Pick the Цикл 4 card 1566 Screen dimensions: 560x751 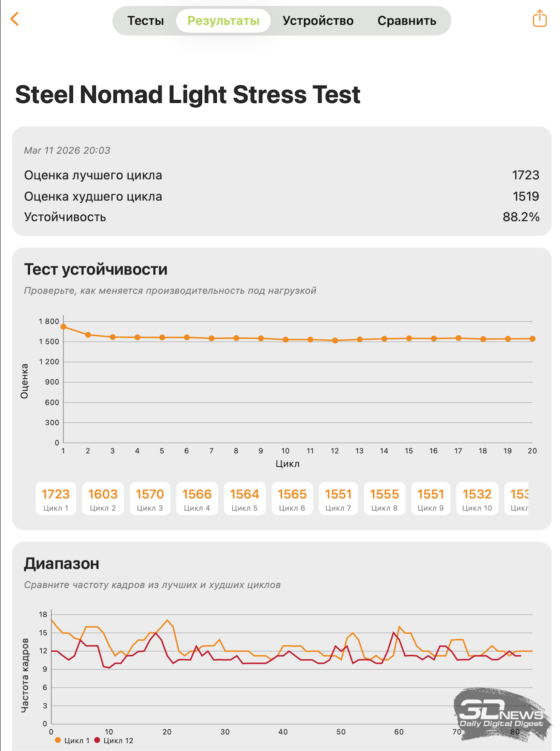tap(197, 499)
